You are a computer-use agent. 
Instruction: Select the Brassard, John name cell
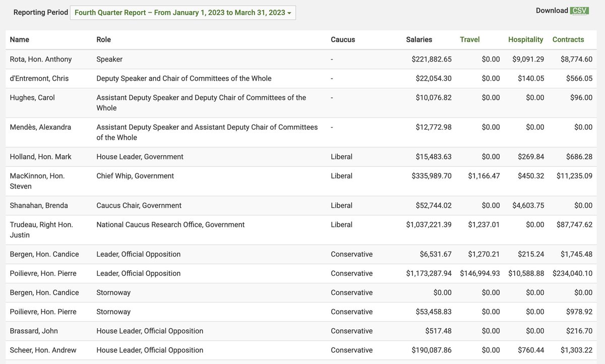coord(34,331)
